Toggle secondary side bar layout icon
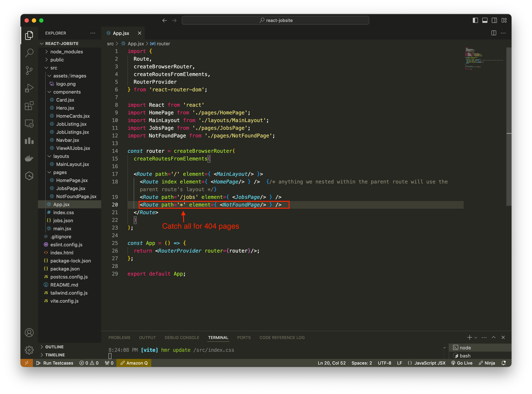Screen dimensions: 532x394 pos(494,20)
